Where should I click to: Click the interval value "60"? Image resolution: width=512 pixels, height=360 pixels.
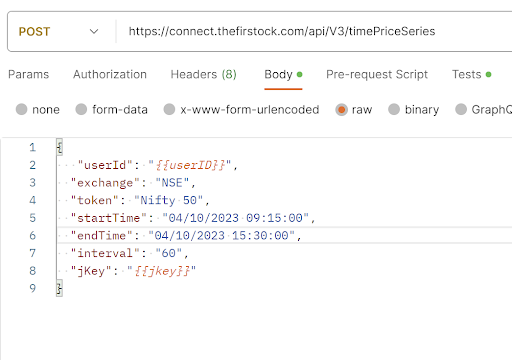168,253
